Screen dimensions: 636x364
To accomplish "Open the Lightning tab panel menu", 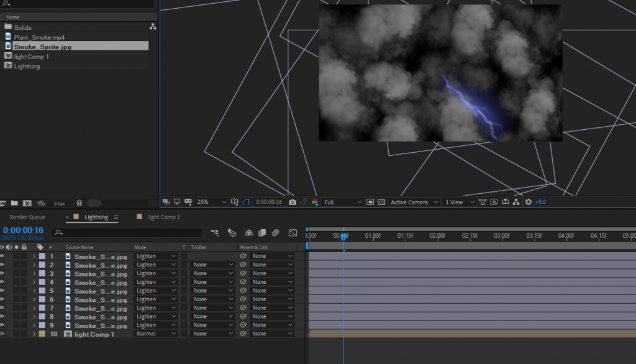I will pos(116,217).
